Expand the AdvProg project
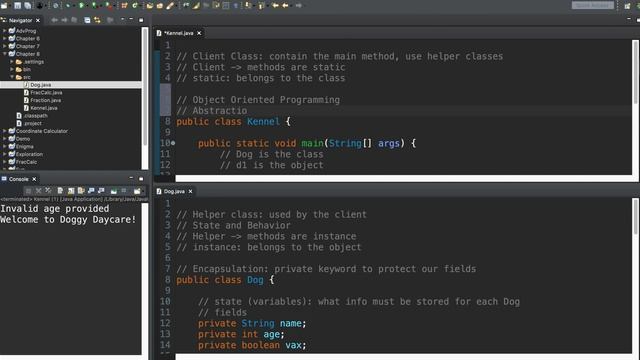 pyautogui.click(x=4, y=31)
